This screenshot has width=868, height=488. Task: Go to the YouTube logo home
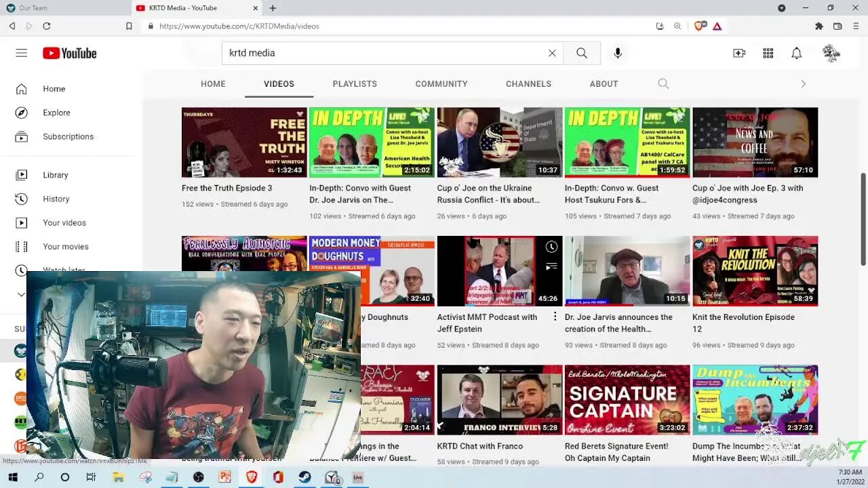pos(70,53)
